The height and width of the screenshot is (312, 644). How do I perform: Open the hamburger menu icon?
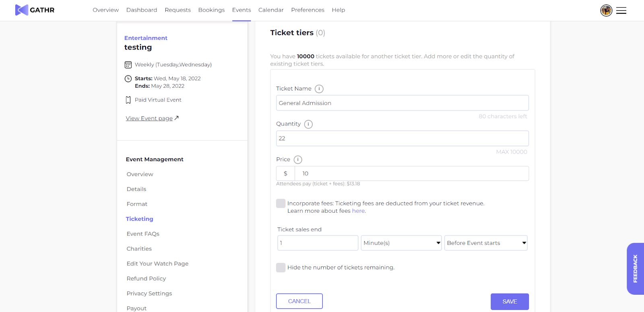click(621, 10)
